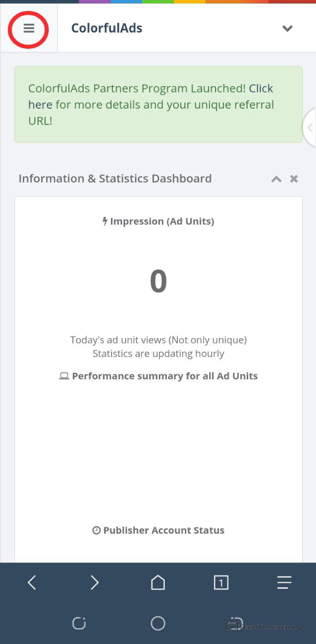This screenshot has height=644, width=316.
Task: Collapse the Information & Statistics Dashboard panel
Action: tap(276, 179)
